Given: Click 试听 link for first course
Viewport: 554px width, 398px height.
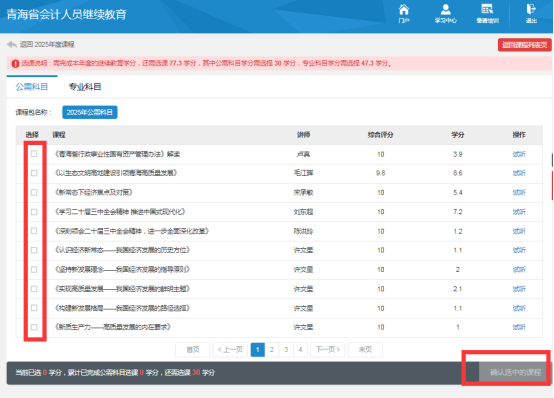Looking at the screenshot, I should pos(519,154).
